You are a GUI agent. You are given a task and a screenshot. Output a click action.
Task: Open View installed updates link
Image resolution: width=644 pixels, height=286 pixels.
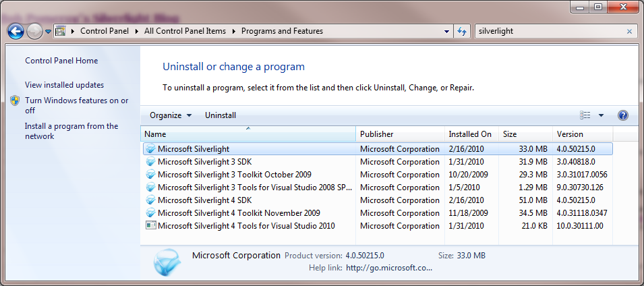[65, 85]
